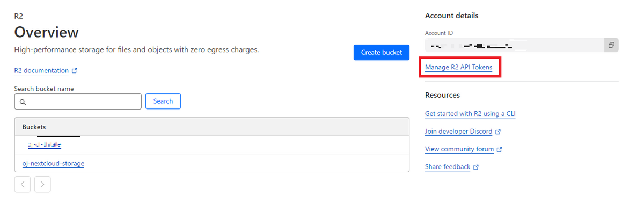Open the View community forum link
The image size is (644, 204).
point(459,149)
